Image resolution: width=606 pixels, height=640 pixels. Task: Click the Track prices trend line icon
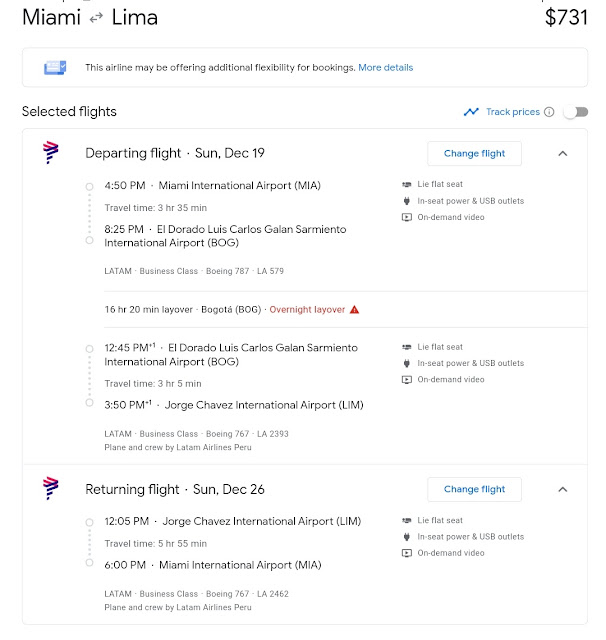coord(471,112)
